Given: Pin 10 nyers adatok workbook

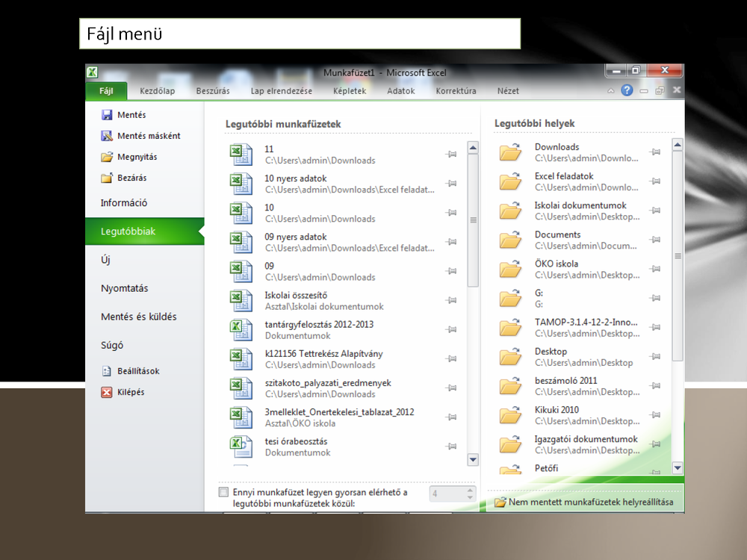Looking at the screenshot, I should point(451,184).
